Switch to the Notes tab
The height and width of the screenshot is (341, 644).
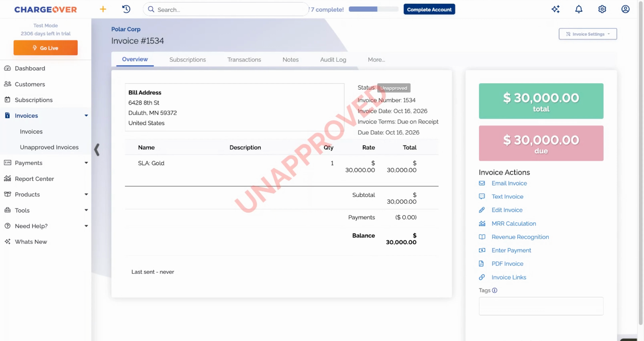click(x=290, y=60)
